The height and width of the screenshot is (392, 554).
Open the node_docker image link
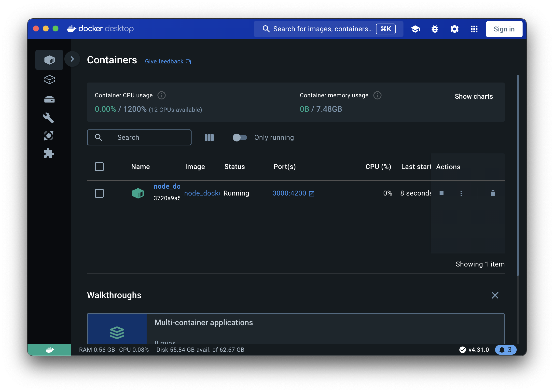coord(202,193)
